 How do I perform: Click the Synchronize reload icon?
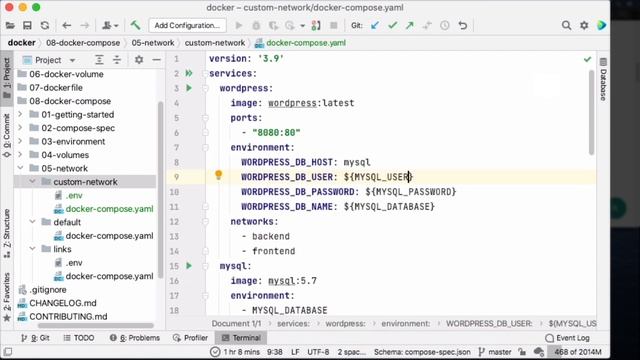click(45, 25)
